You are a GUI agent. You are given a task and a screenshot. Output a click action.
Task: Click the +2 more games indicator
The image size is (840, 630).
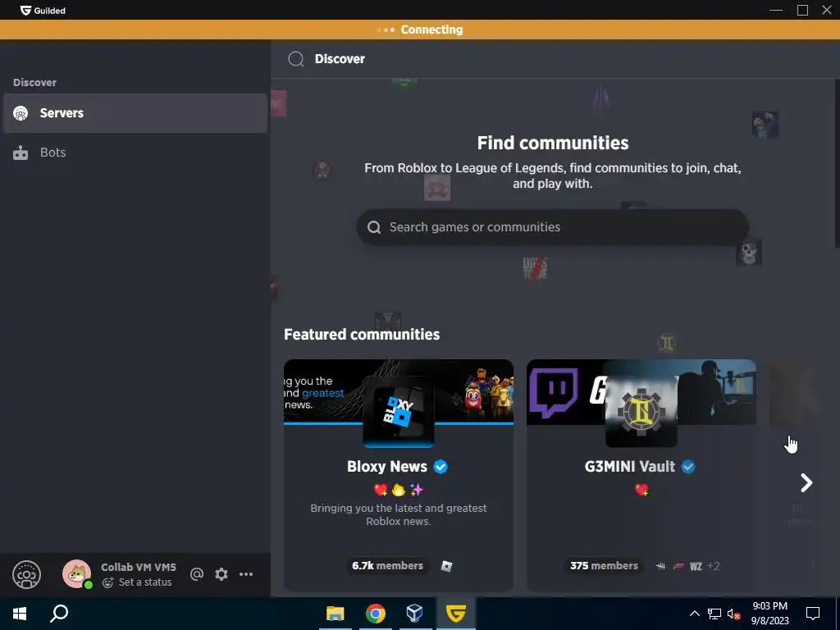[713, 566]
